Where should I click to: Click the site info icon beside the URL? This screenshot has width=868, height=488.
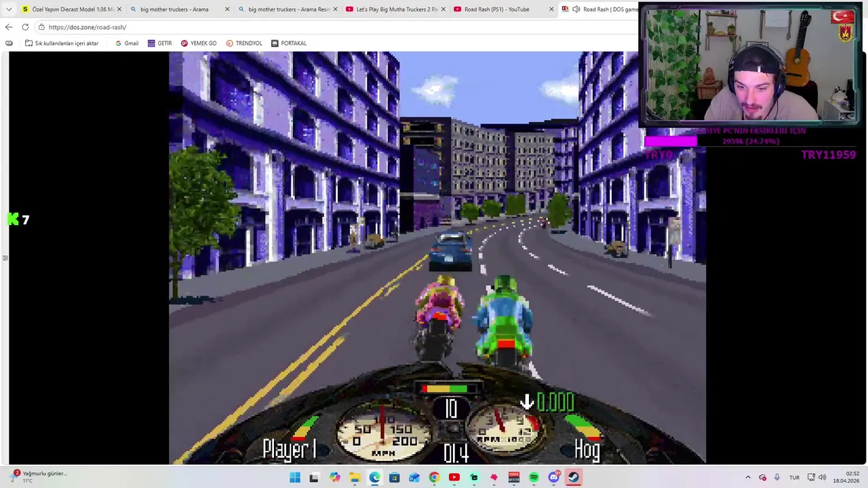click(x=41, y=27)
